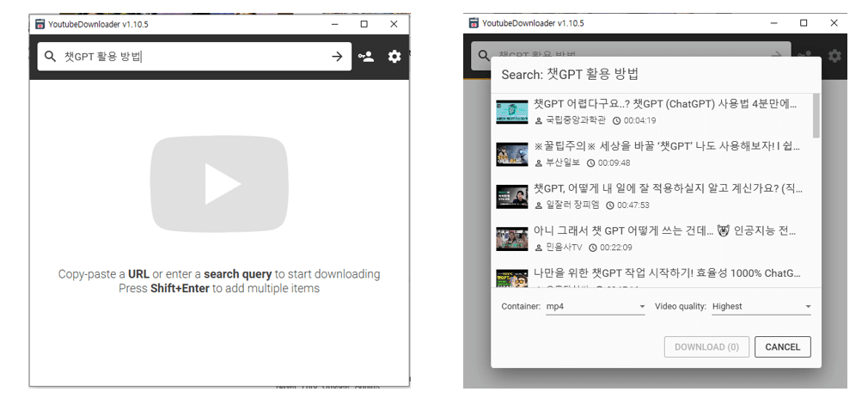Select result titled 나만을 위한 챗GPT 작업 시작하기
868x404 pixels.
(x=667, y=273)
